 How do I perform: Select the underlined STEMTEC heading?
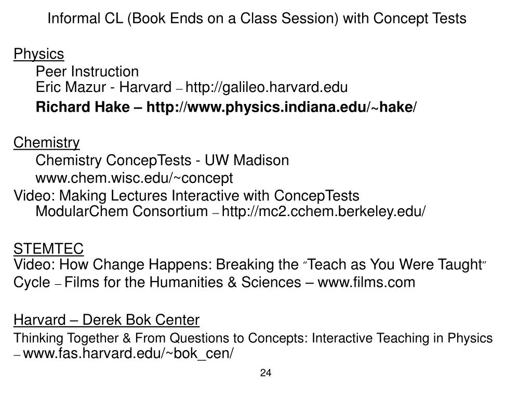48,249
